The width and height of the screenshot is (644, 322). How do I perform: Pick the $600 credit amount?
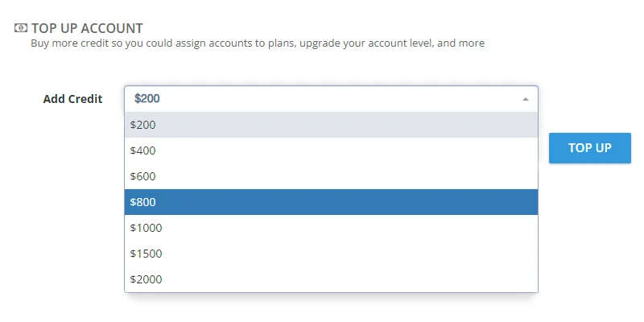[x=331, y=176]
